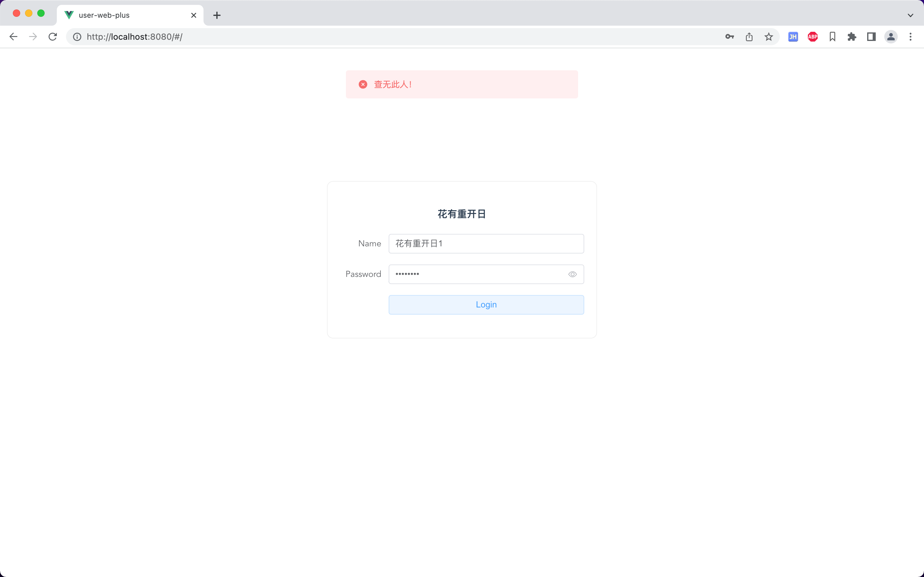Reload the current page

(53, 37)
